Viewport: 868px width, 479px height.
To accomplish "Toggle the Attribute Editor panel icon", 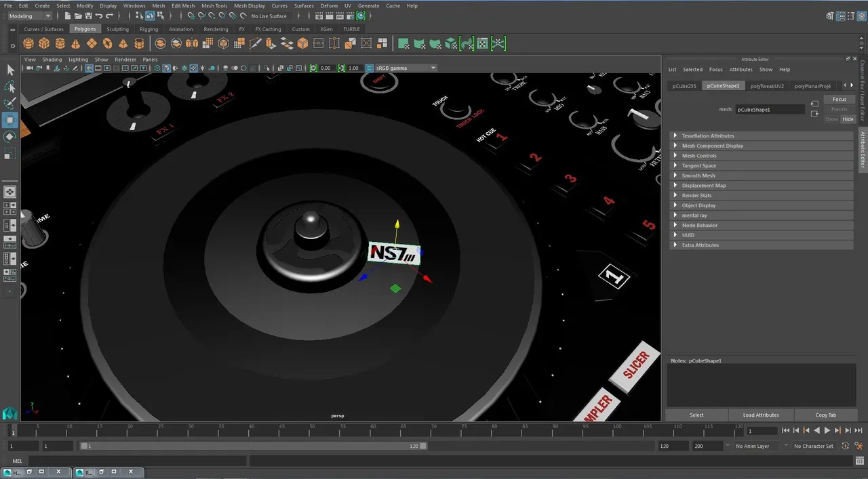I will tap(840, 16).
